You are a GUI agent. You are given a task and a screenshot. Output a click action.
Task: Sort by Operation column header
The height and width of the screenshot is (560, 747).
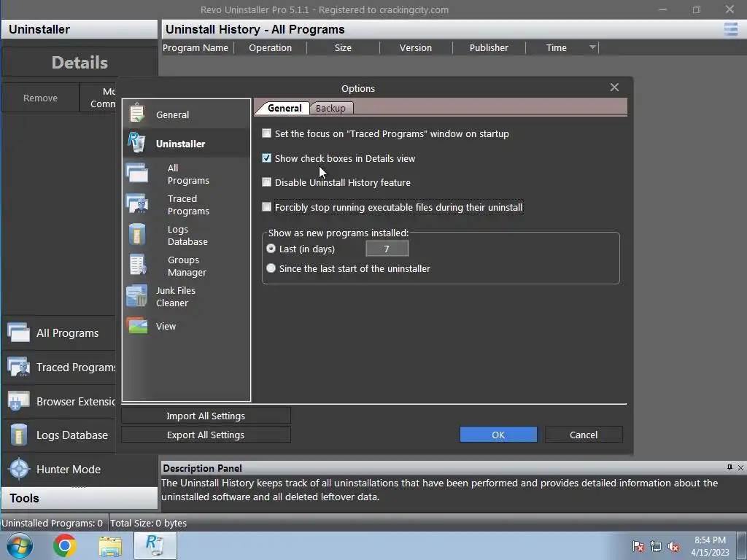tap(270, 47)
